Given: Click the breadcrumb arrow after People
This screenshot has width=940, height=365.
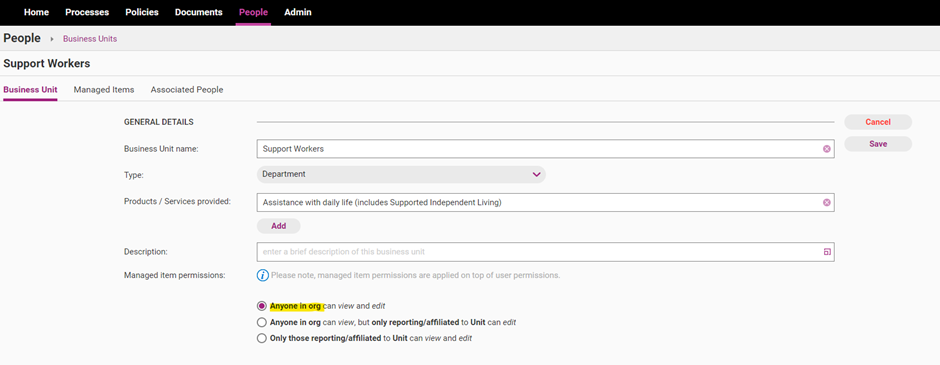Looking at the screenshot, I should 52,39.
